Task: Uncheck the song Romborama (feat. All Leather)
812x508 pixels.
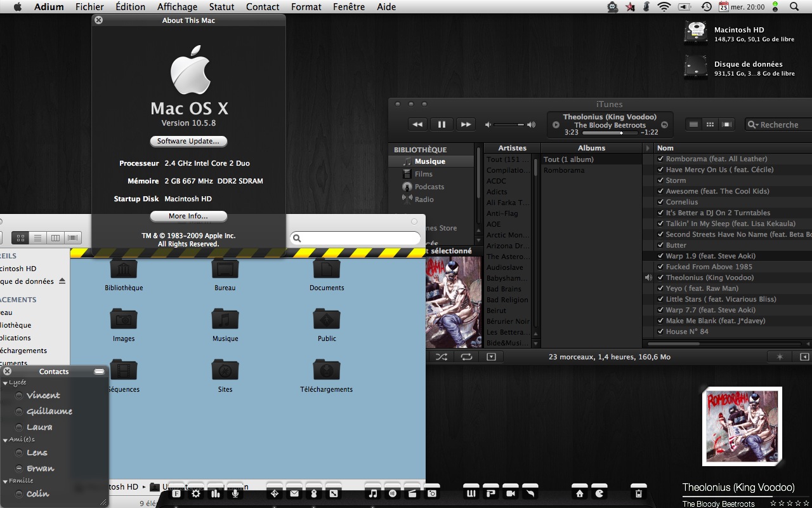Action: (x=660, y=159)
